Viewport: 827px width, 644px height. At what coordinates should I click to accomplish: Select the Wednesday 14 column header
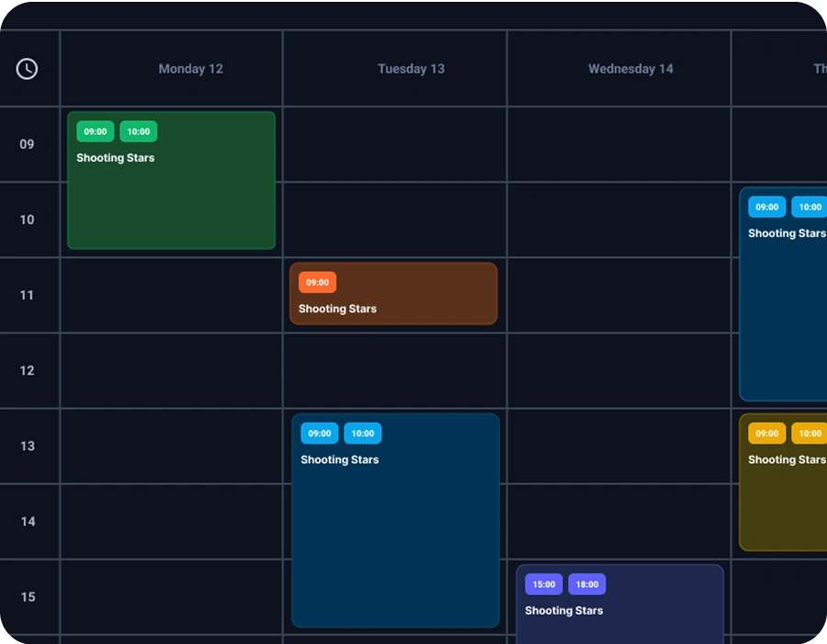coord(630,69)
